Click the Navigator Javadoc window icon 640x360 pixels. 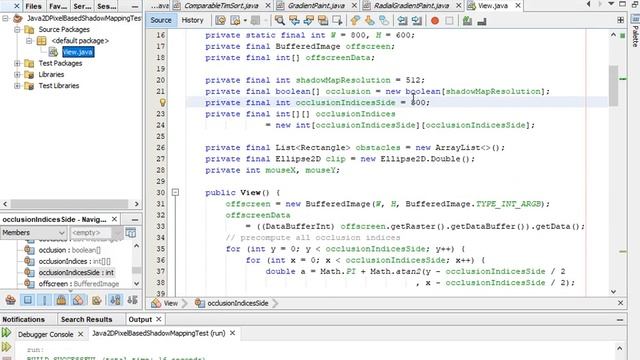click(131, 233)
